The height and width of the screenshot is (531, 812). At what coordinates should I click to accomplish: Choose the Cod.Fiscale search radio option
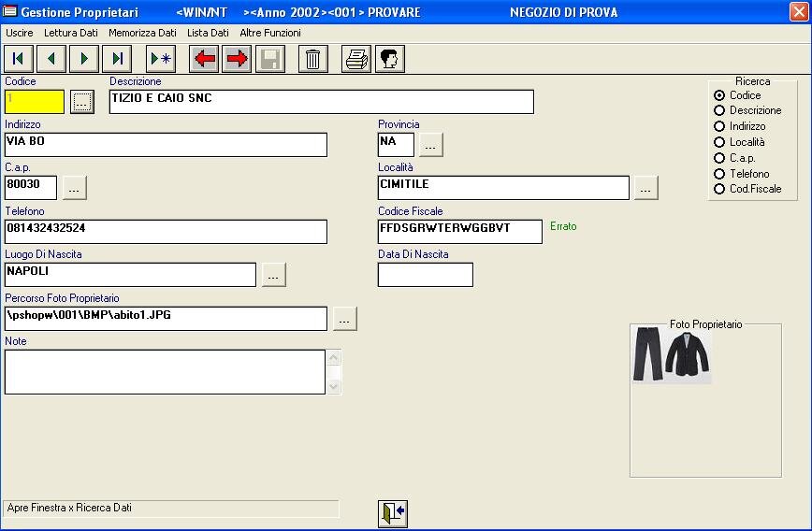click(719, 189)
